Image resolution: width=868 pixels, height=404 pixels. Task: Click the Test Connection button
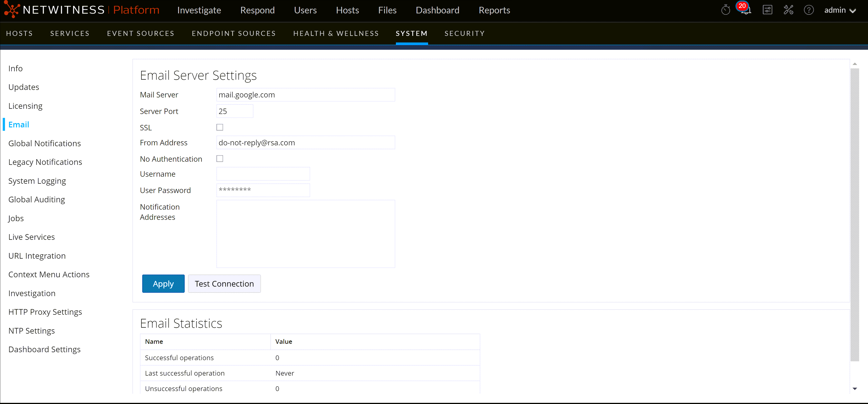pos(224,284)
